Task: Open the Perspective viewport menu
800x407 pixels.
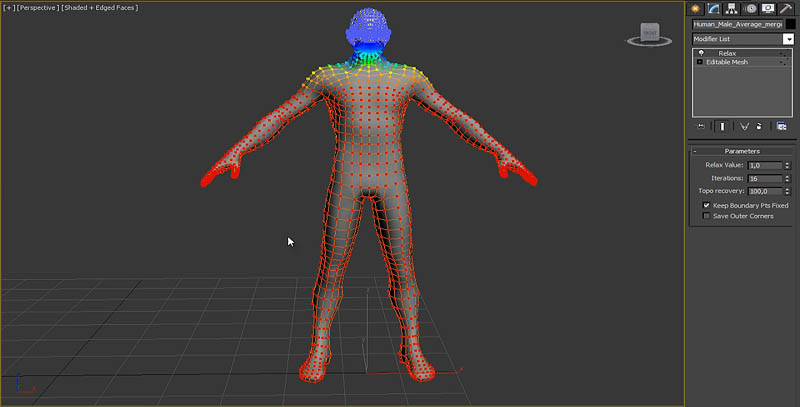Action: 37,8
